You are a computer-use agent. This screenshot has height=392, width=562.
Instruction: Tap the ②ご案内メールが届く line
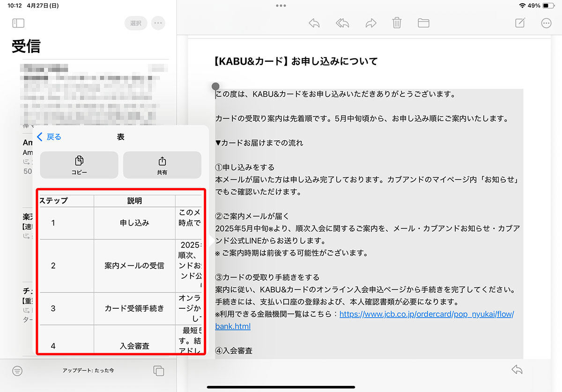[252, 216]
